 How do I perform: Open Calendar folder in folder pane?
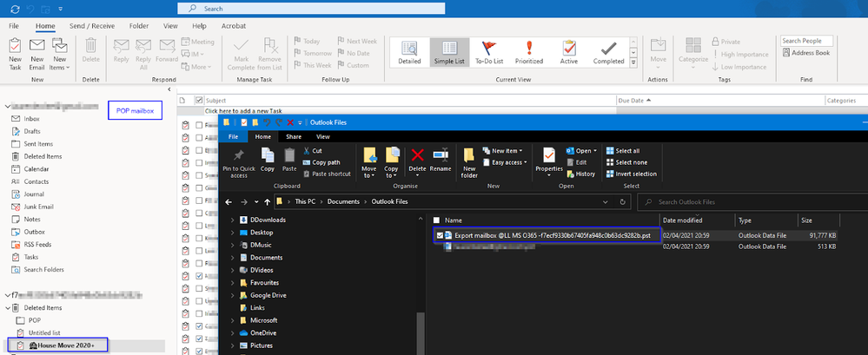[36, 168]
